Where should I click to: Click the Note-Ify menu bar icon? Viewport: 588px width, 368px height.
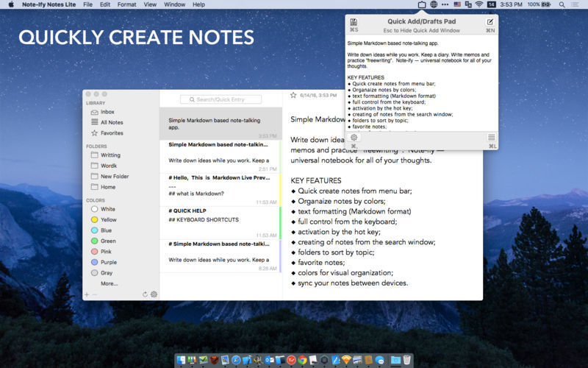pos(421,4)
